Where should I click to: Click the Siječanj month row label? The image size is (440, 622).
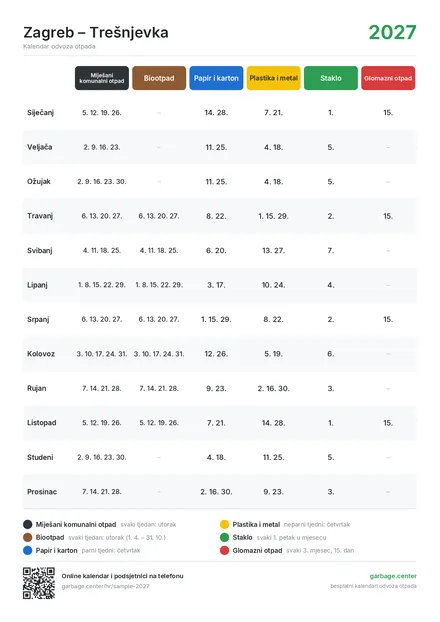(x=40, y=113)
